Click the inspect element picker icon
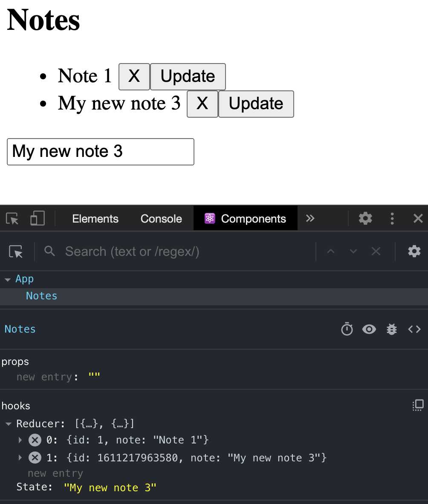 (12, 219)
